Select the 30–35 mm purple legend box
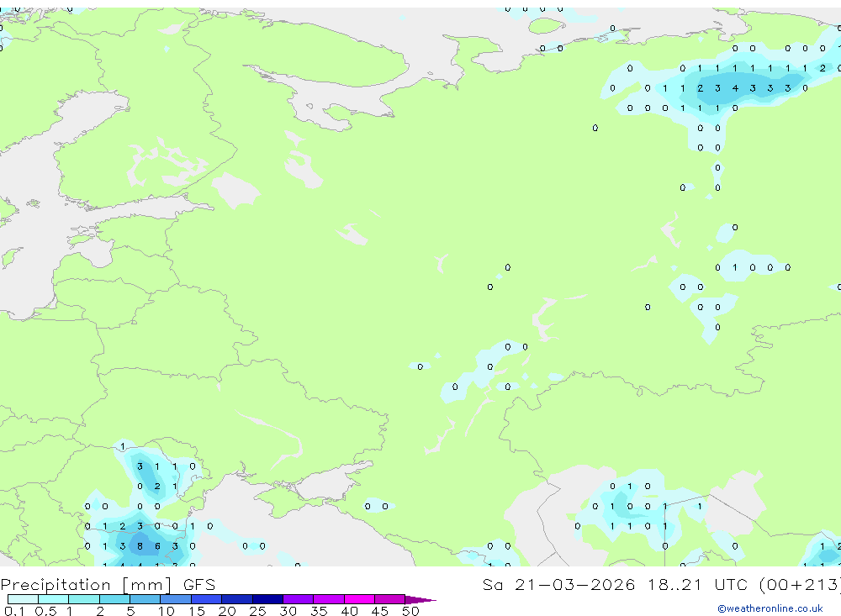This screenshot has height=616, width=841. point(299,599)
